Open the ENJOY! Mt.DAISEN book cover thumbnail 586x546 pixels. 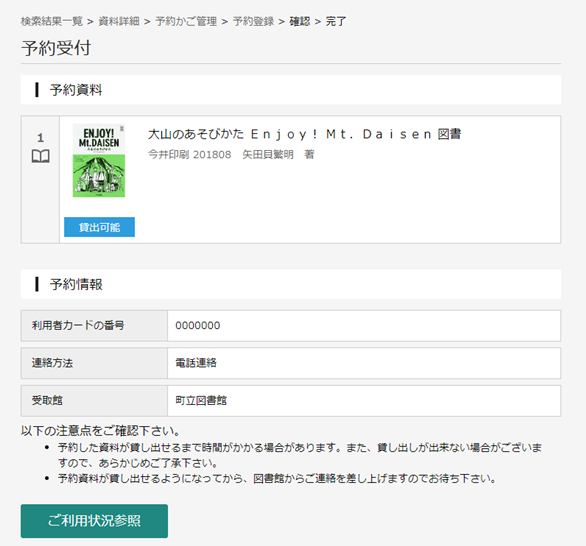[x=99, y=160]
